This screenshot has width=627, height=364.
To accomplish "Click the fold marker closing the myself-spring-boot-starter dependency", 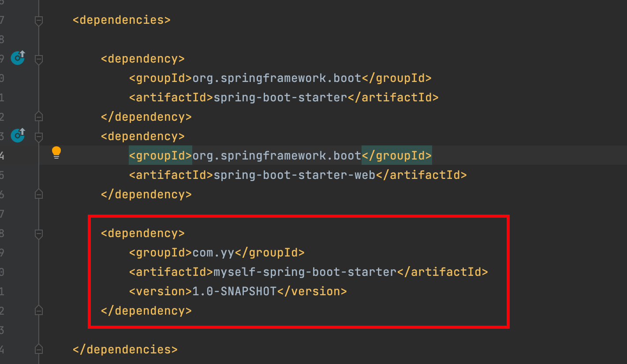I will click(39, 311).
